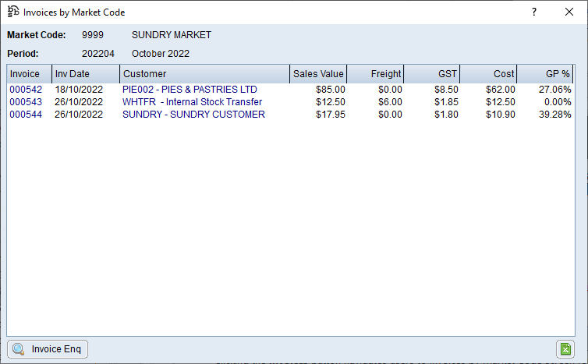This screenshot has height=364, width=588.
Task: Open customer PIE002 - PIES & PASTRIES LTD
Action: (190, 90)
